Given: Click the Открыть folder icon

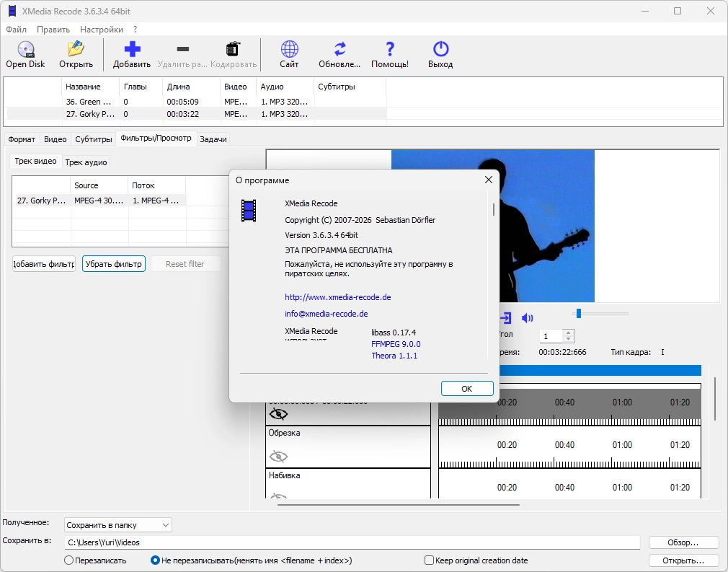Looking at the screenshot, I should 76,49.
